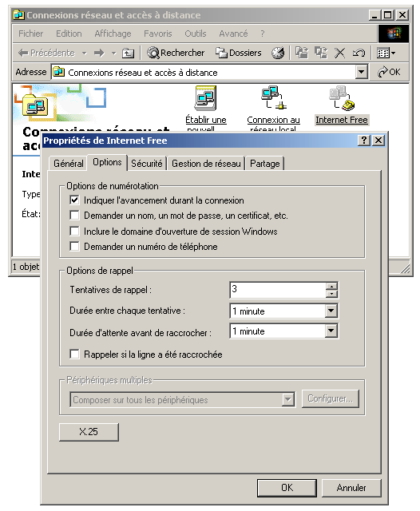This screenshot has height=511, width=420.
Task: Click the Précédente back arrow button
Action: pyautogui.click(x=46, y=53)
